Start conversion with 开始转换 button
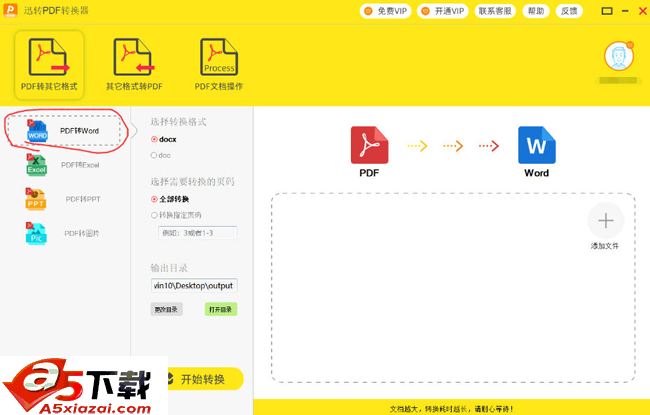Viewport: 650px width, 415px height. click(x=205, y=379)
